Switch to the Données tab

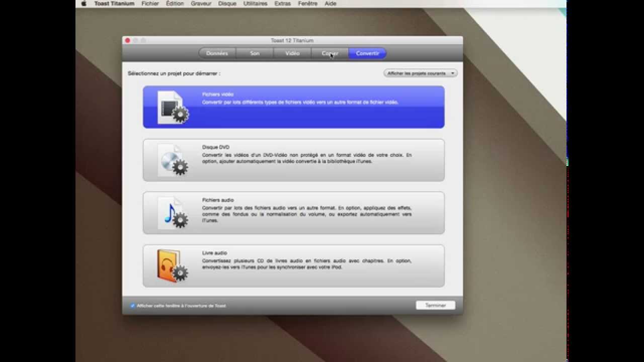click(x=217, y=53)
